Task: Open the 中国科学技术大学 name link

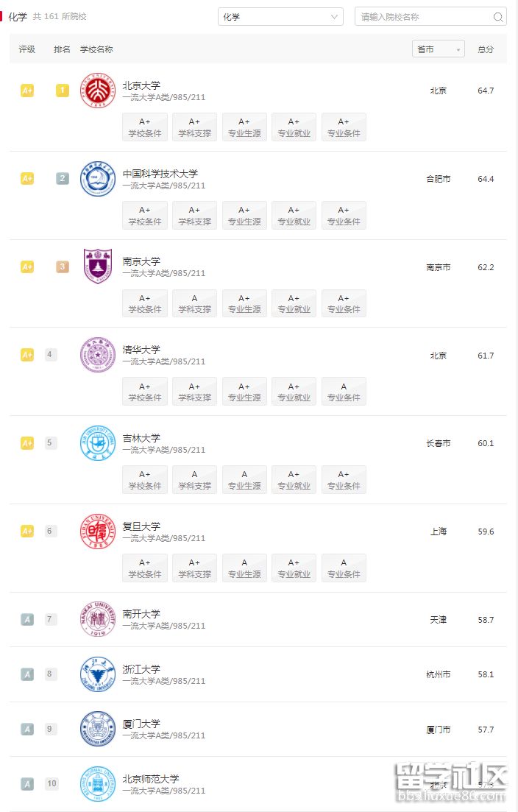Action: click(x=160, y=174)
